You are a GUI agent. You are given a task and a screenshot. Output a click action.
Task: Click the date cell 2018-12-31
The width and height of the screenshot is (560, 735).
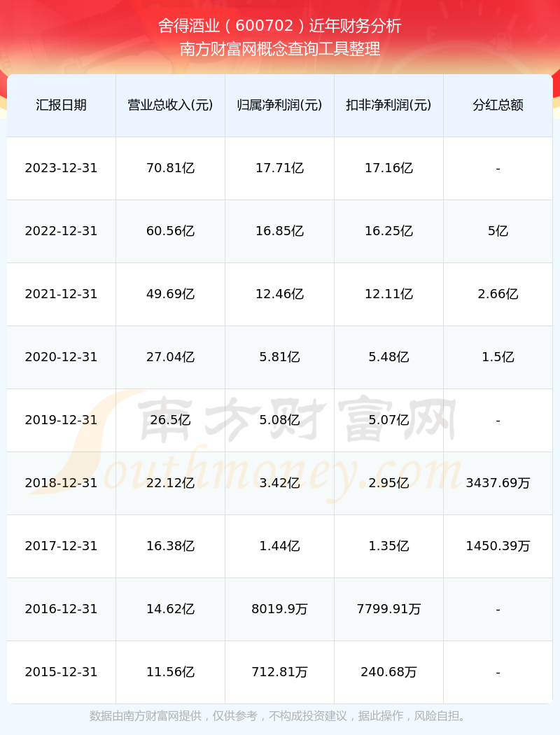tap(61, 483)
